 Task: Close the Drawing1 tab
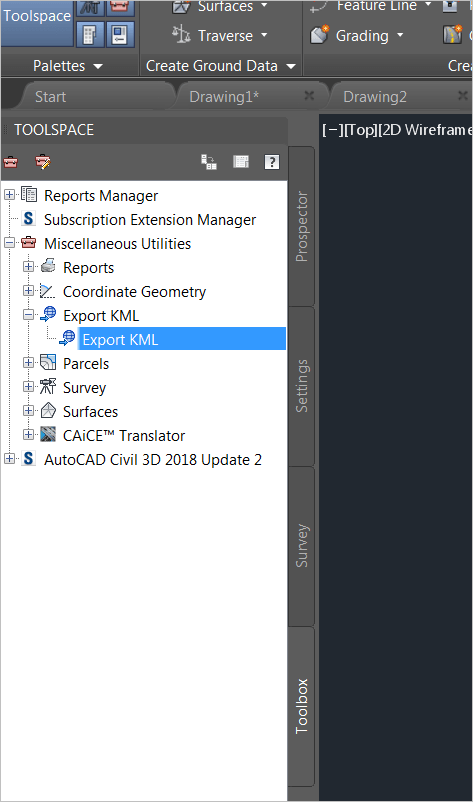[309, 96]
